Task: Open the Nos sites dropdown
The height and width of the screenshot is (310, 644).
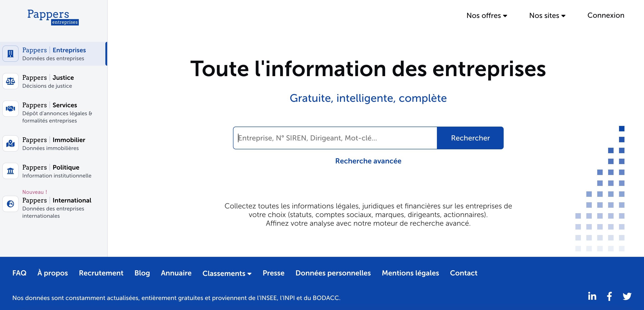Action: 547,15
